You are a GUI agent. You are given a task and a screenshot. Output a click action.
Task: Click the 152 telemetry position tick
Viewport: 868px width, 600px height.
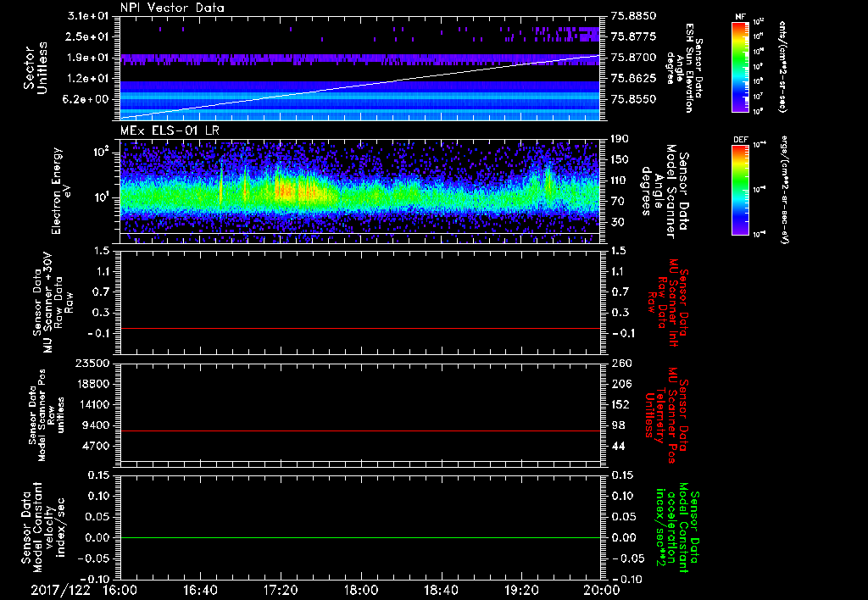coord(620,404)
